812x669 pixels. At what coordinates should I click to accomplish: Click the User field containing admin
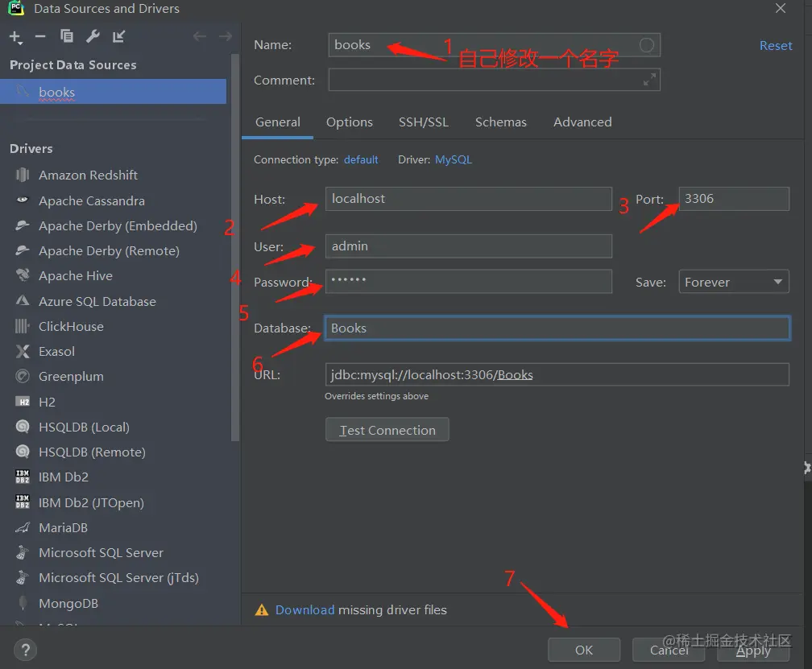[469, 246]
